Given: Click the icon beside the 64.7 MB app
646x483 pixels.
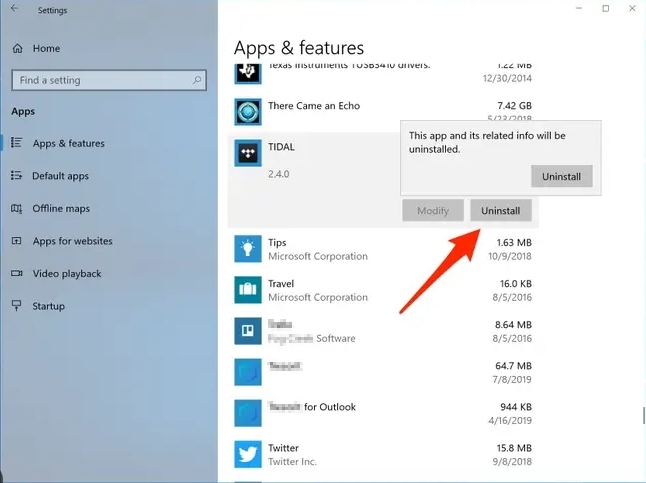Looking at the screenshot, I should [248, 372].
